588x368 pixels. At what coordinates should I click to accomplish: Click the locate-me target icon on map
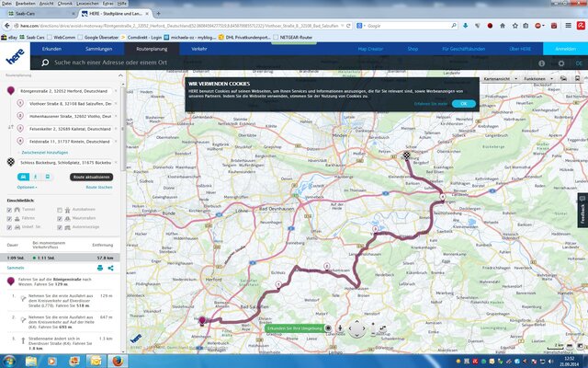tap(328, 328)
